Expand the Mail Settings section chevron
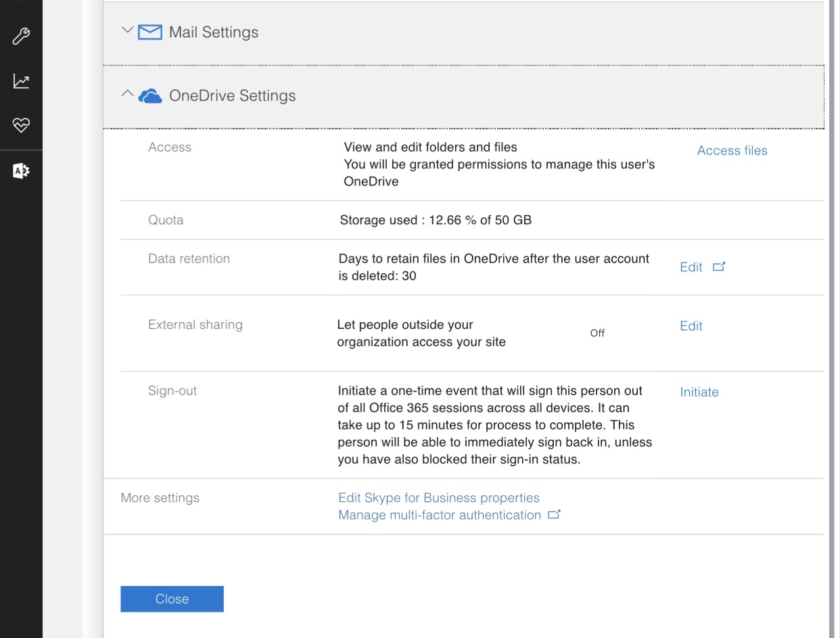The width and height of the screenshot is (840, 638). (126, 30)
